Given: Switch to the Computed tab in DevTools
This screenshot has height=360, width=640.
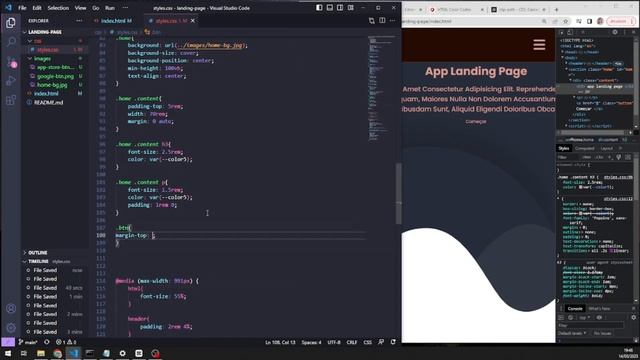Looking at the screenshot, I should (584, 148).
